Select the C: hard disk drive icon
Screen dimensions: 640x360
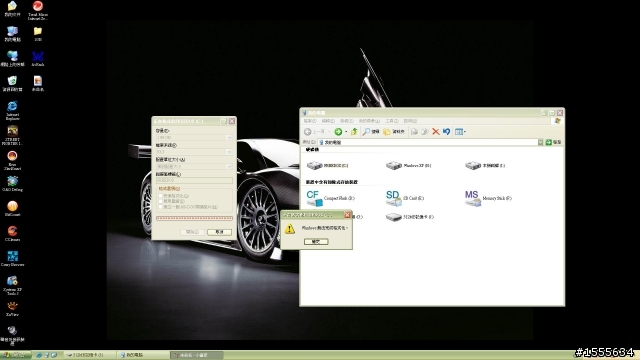click(314, 165)
